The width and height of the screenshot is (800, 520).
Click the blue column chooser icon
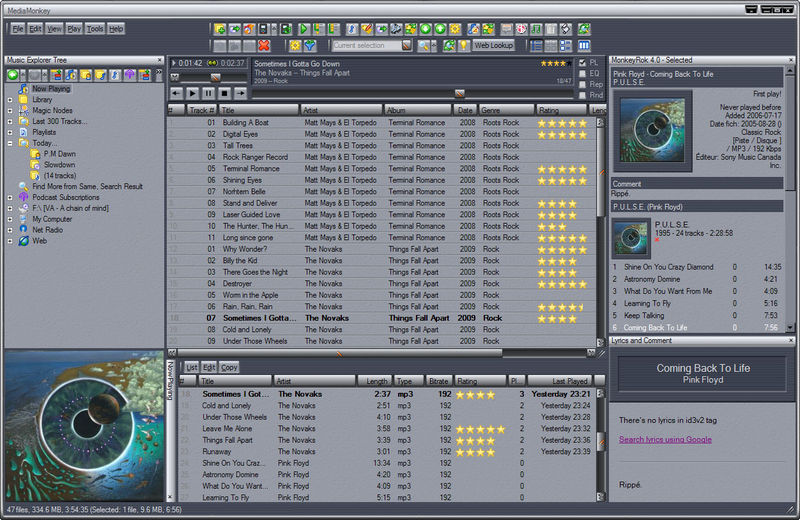point(584,45)
